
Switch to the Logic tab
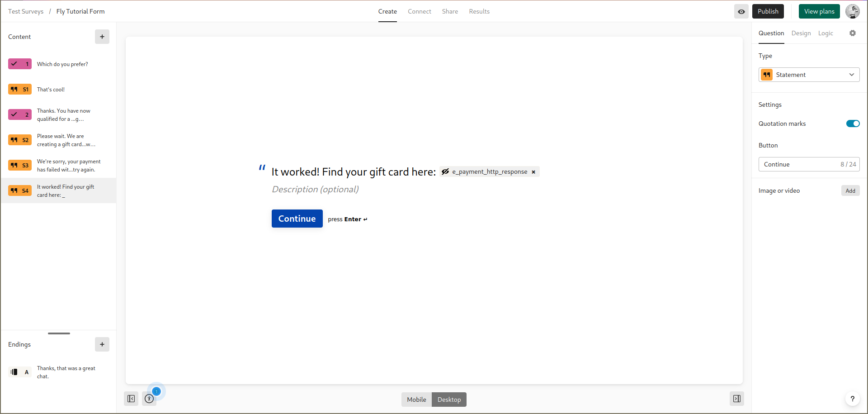[x=826, y=33]
